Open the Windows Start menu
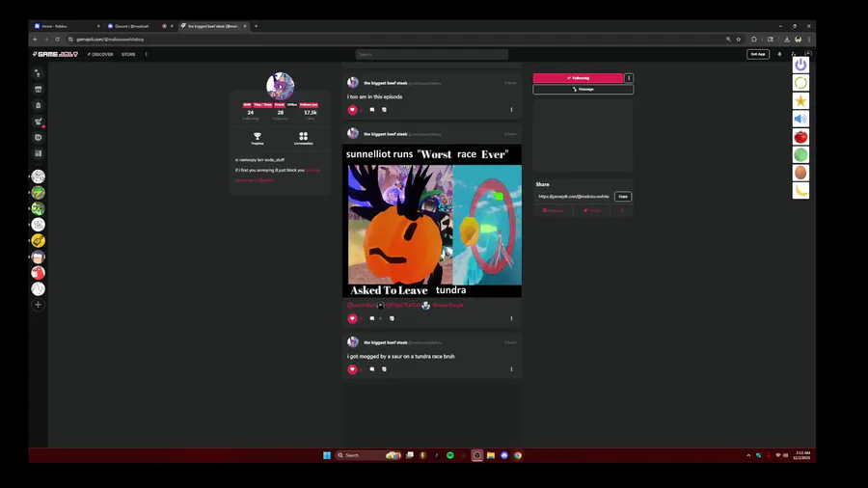 coord(327,455)
